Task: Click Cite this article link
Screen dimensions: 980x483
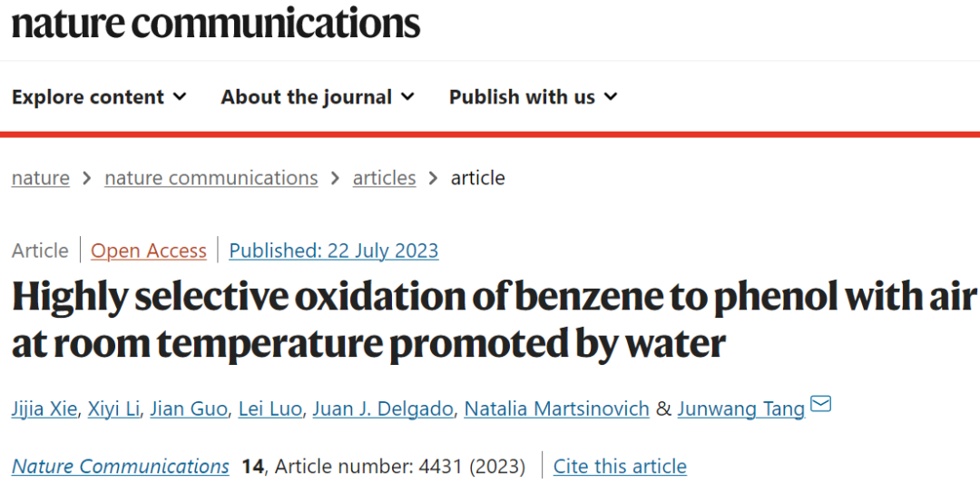Action: point(620,466)
